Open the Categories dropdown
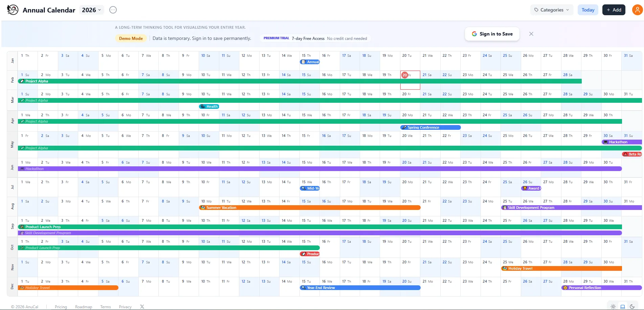 click(552, 10)
